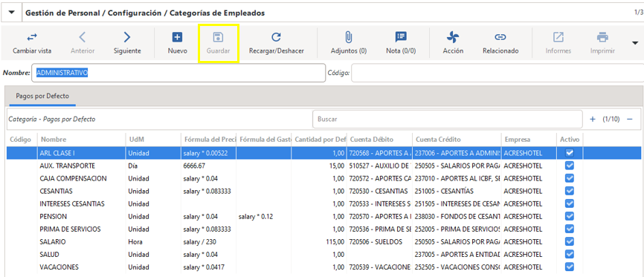Toggle Activo checkbox for CAJA COMPENSACION
The width and height of the screenshot is (644, 277).
[x=570, y=178]
